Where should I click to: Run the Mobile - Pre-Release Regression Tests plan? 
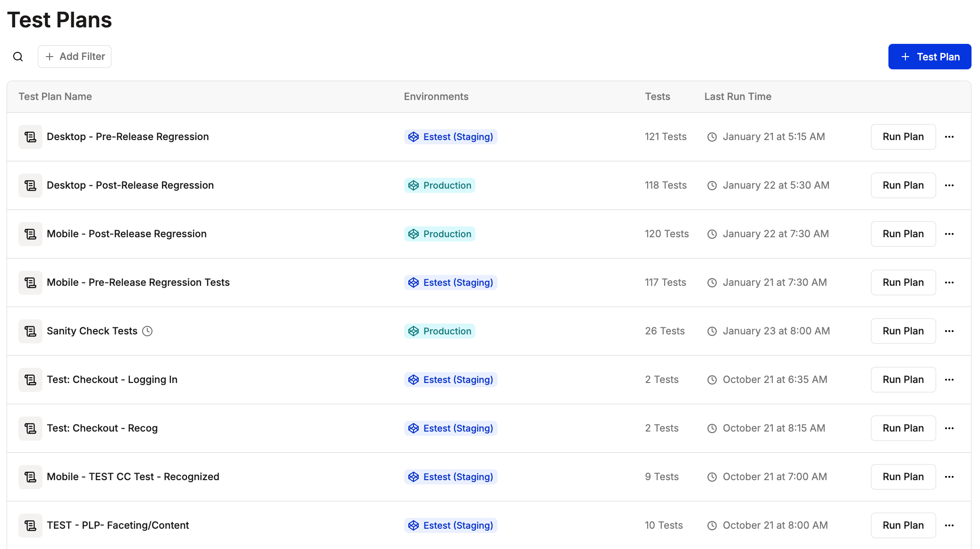[x=903, y=283]
